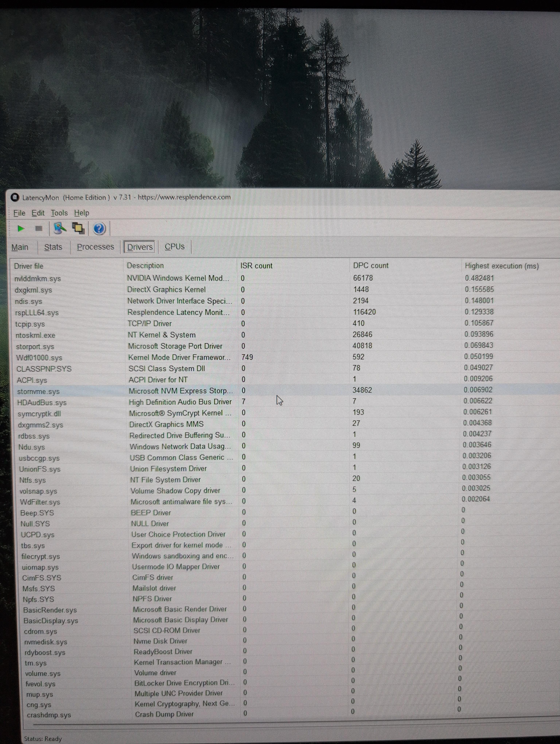Start monitoring with the green play icon
The height and width of the screenshot is (744, 560).
tap(21, 229)
